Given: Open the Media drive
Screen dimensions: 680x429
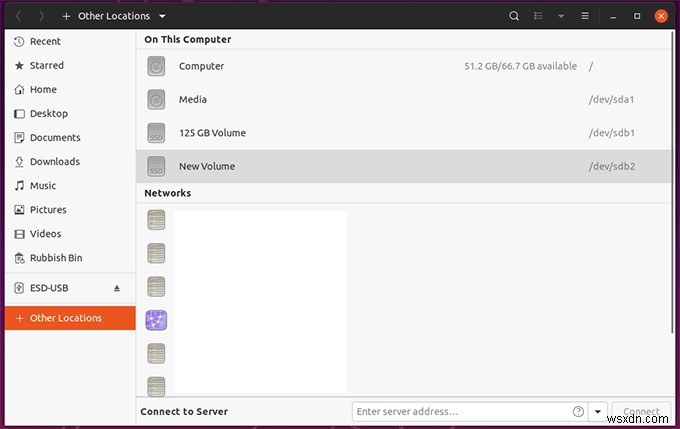Looking at the screenshot, I should (403, 100).
